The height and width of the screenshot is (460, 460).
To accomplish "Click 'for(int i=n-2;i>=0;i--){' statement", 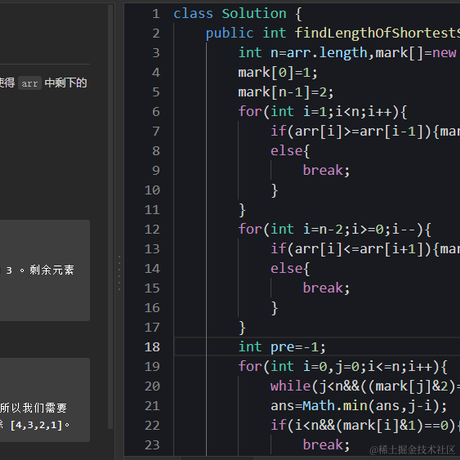I will [x=335, y=229].
